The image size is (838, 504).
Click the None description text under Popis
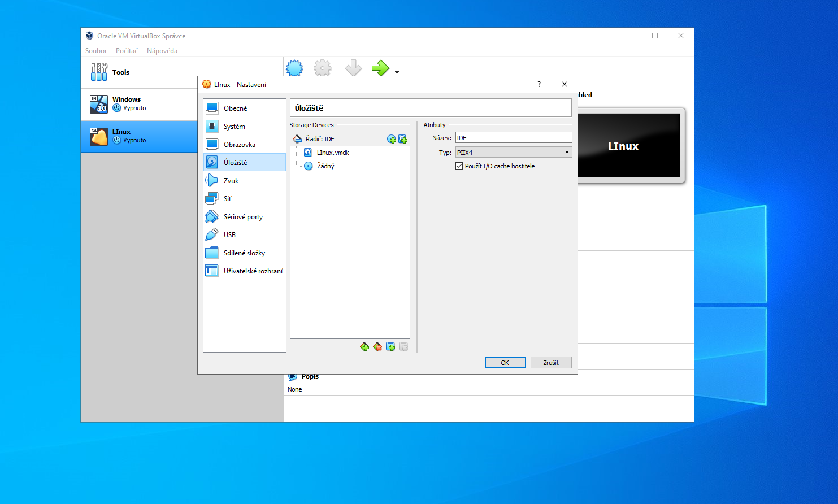click(295, 389)
